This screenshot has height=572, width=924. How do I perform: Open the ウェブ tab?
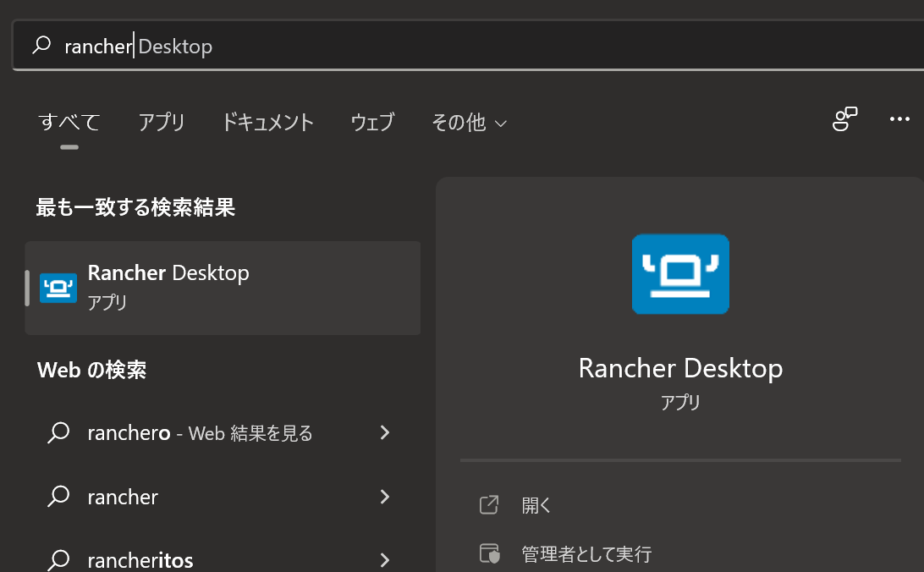[x=372, y=123]
